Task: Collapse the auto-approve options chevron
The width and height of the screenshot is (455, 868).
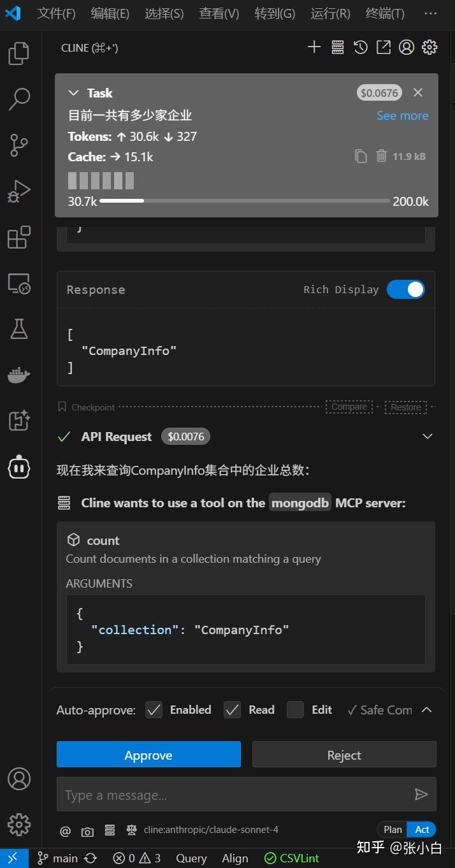Action: (427, 710)
